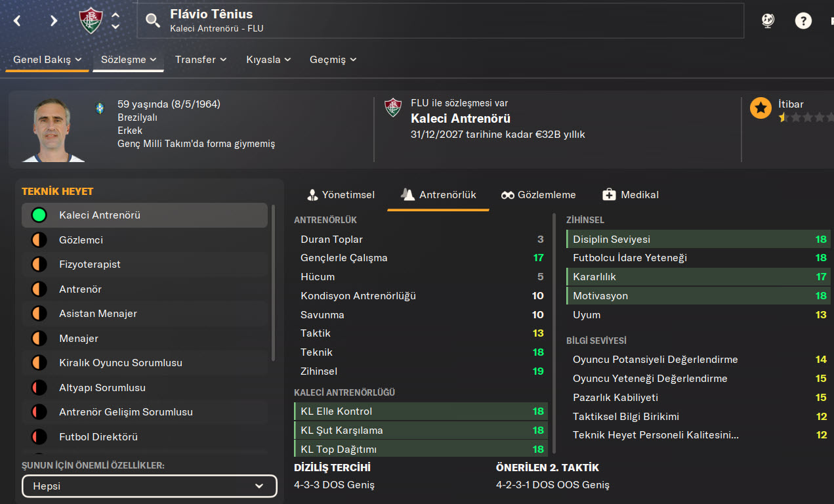Image resolution: width=834 pixels, height=504 pixels.
Task: Switch to the Medikal tab
Action: [x=631, y=195]
